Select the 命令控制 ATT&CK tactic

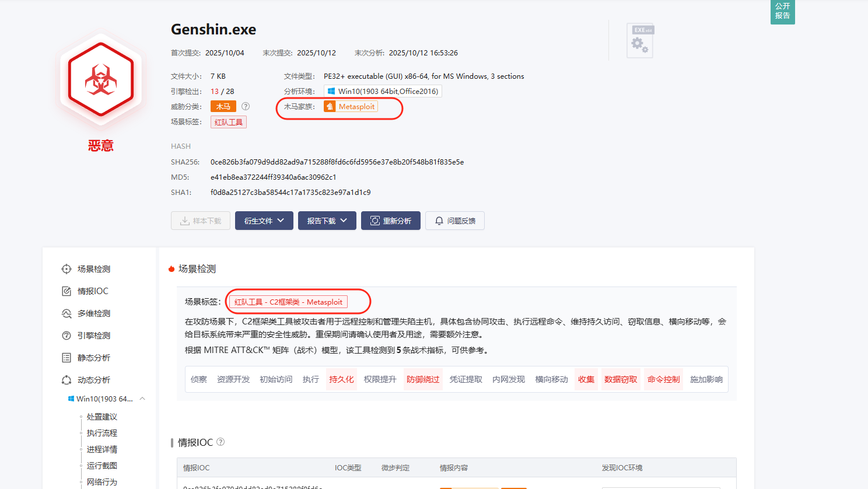tap(663, 379)
